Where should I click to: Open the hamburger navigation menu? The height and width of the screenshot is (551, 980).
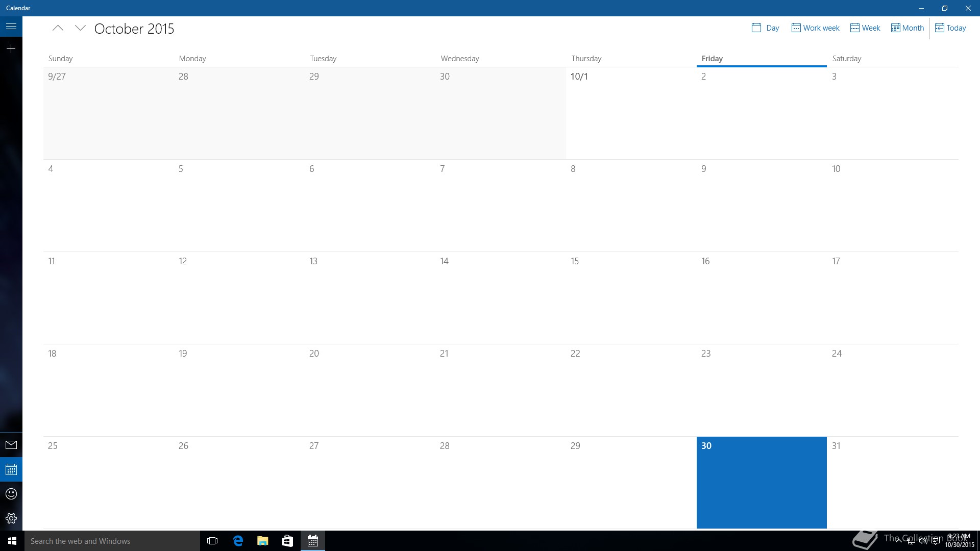click(x=11, y=27)
